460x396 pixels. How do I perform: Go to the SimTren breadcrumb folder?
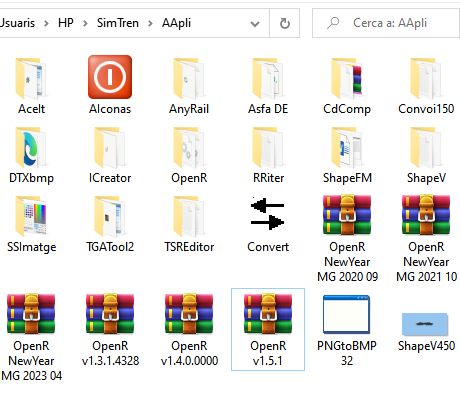click(x=118, y=23)
